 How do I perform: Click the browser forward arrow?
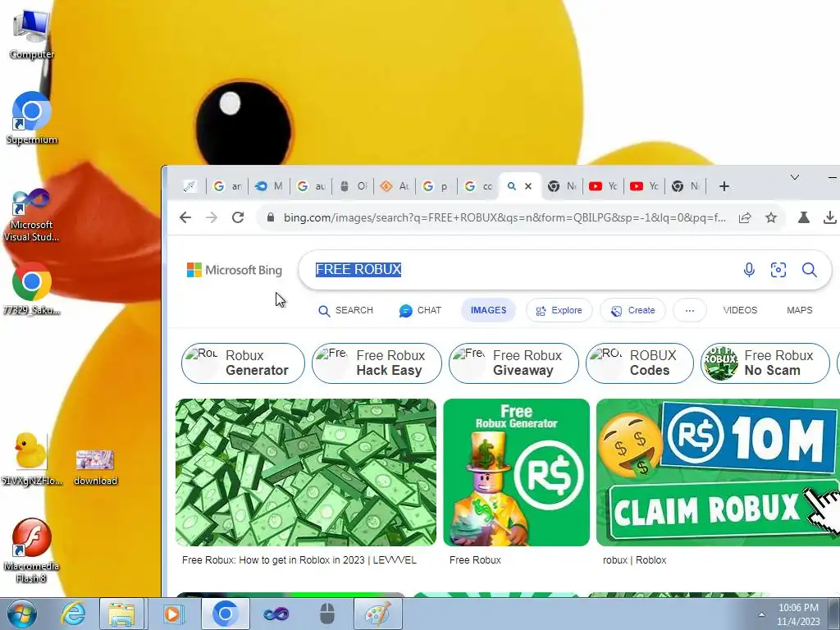tap(212, 217)
